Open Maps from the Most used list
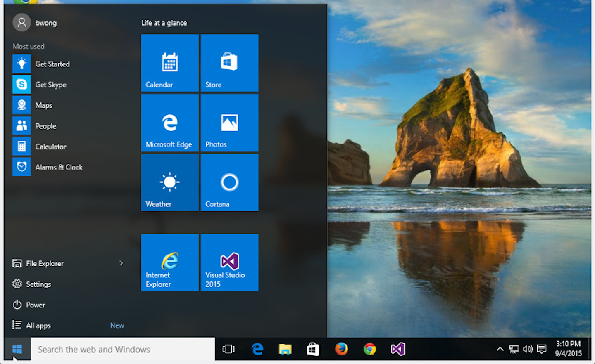595x364 pixels. coord(68,105)
